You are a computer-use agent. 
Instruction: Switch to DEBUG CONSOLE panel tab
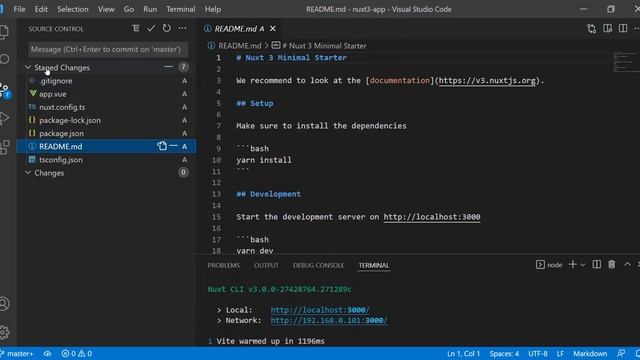coord(318,265)
